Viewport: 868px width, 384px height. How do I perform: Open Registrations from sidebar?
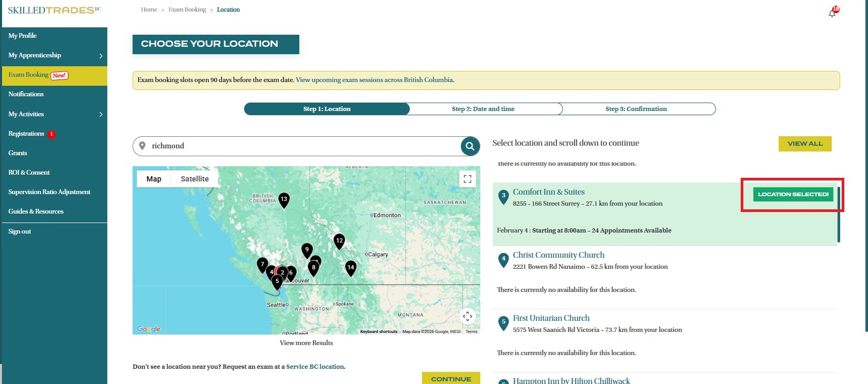(x=26, y=134)
